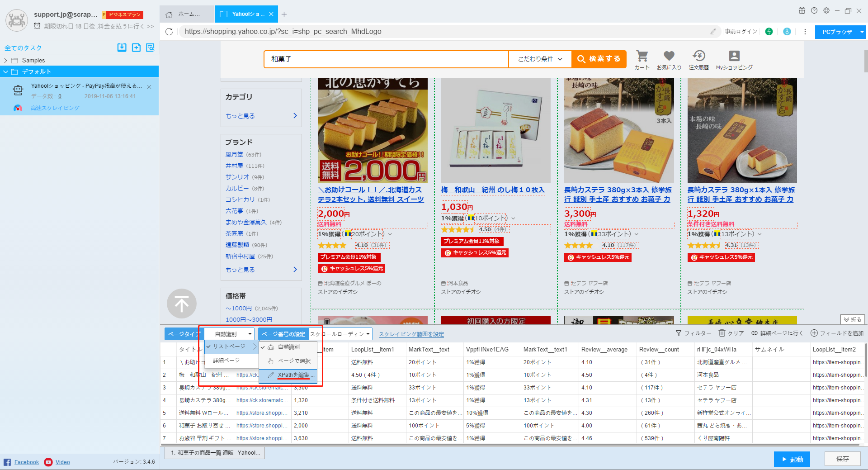Click もっと見る under ブランド
Viewport: 868px width, 470px height.
pyautogui.click(x=261, y=270)
